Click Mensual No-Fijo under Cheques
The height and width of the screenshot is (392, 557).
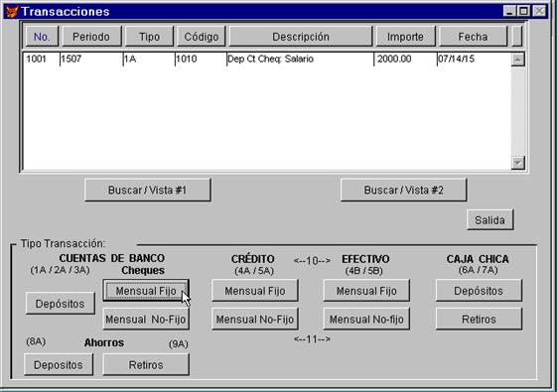(x=146, y=320)
